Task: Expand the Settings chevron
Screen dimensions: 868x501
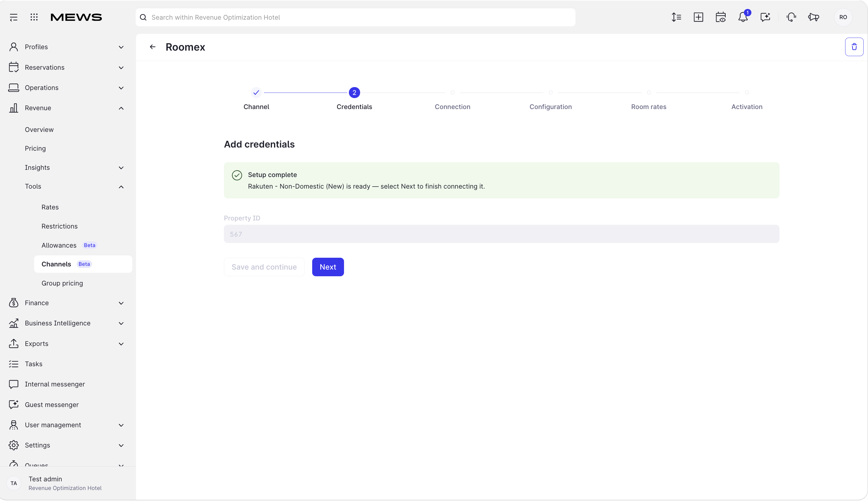Action: coord(121,445)
